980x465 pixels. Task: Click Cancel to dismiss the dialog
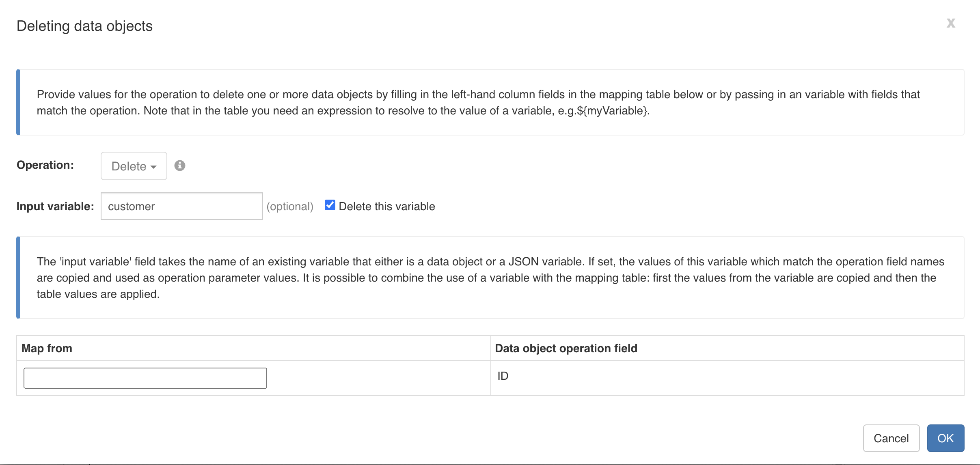pos(891,438)
